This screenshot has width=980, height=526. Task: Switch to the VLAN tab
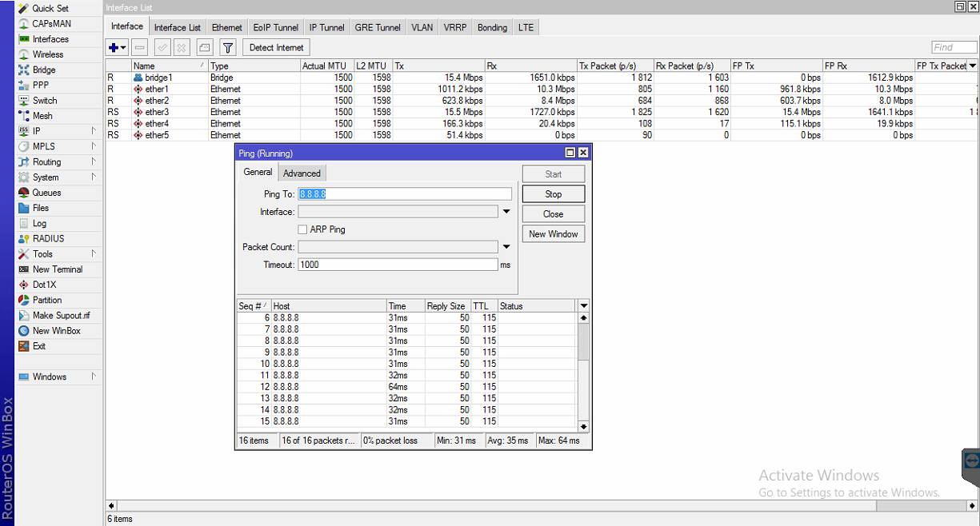[x=422, y=27]
